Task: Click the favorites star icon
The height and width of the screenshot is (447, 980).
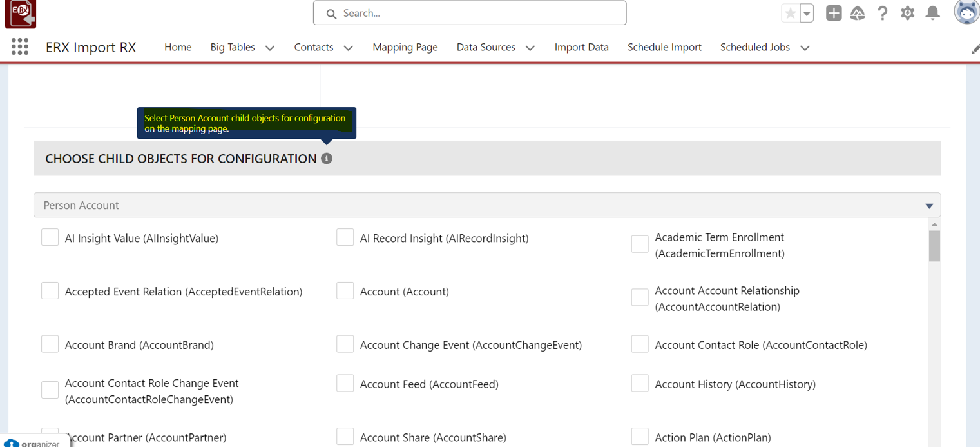Action: (x=790, y=13)
